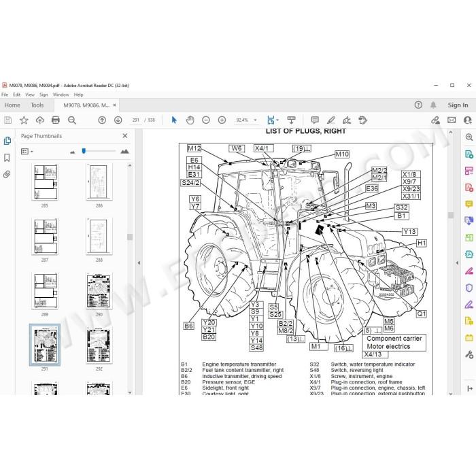
Task: Click the document scroll down arrow
Action: (450, 394)
